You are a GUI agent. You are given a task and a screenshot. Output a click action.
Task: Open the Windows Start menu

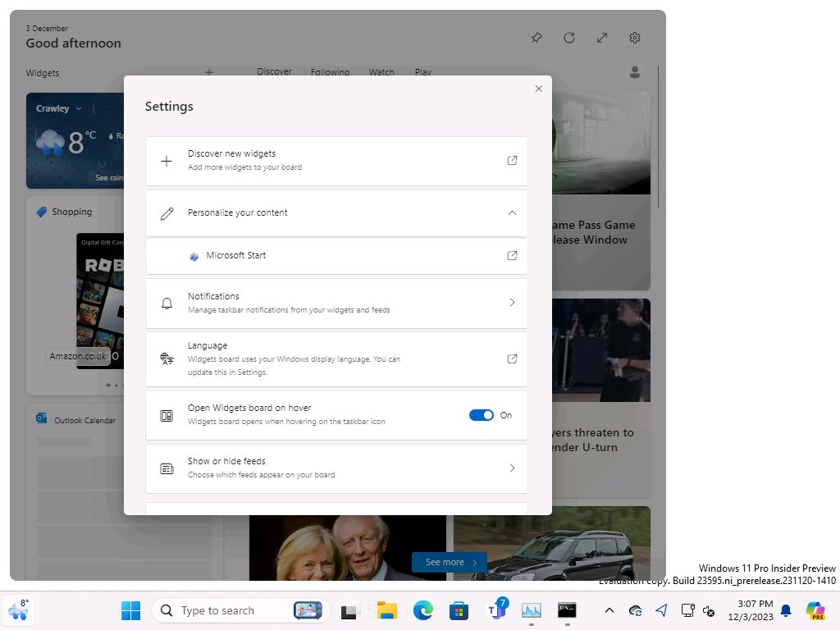pos(130,610)
